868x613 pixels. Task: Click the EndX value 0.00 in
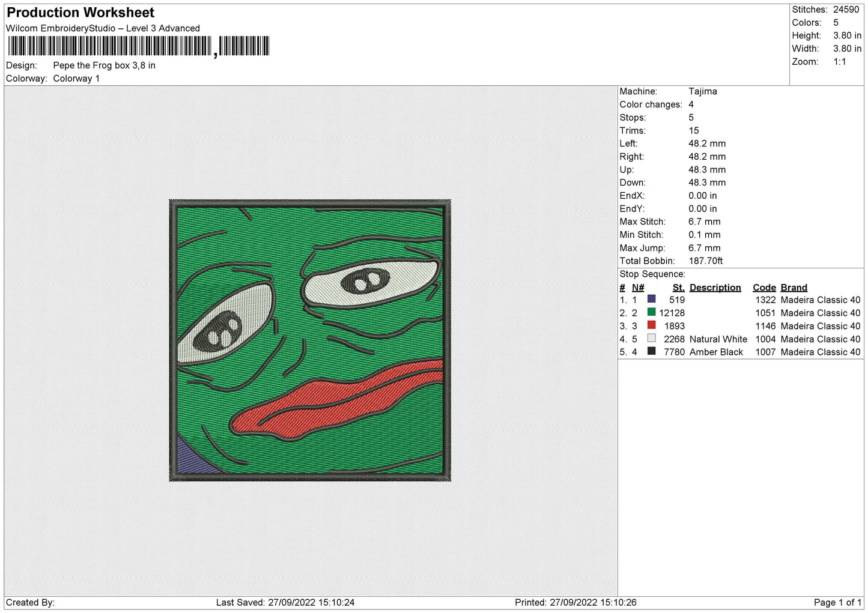coord(702,196)
